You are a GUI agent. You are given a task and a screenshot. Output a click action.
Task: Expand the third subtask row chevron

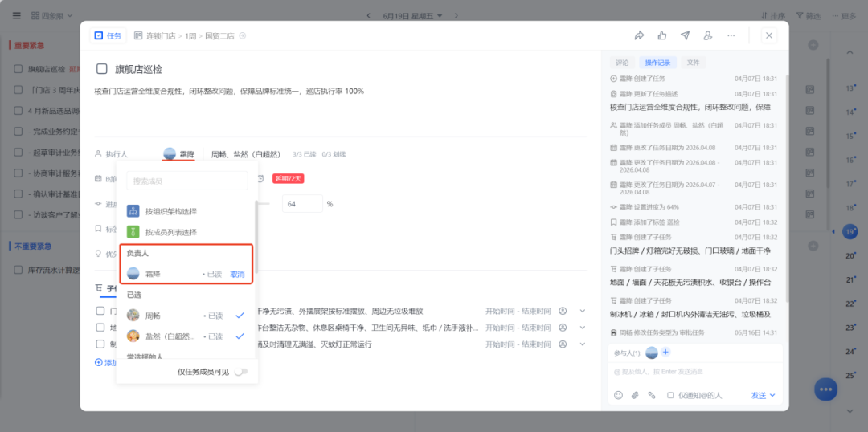point(583,344)
